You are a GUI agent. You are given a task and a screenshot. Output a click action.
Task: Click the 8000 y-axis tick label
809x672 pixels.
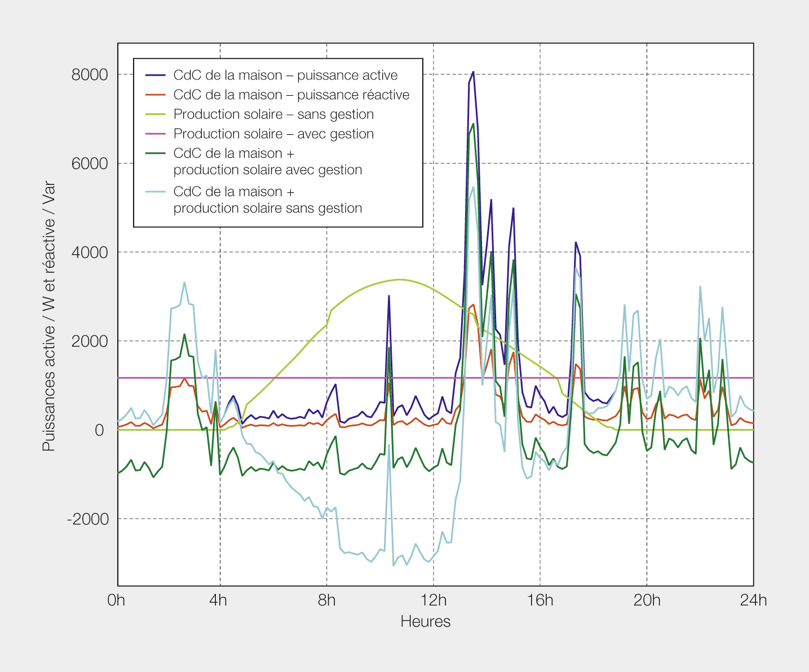coord(90,74)
